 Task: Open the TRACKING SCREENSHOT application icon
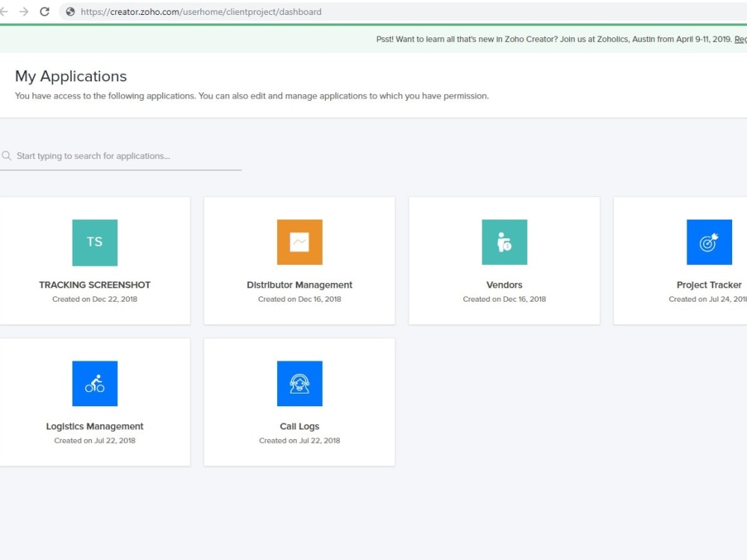click(x=94, y=242)
